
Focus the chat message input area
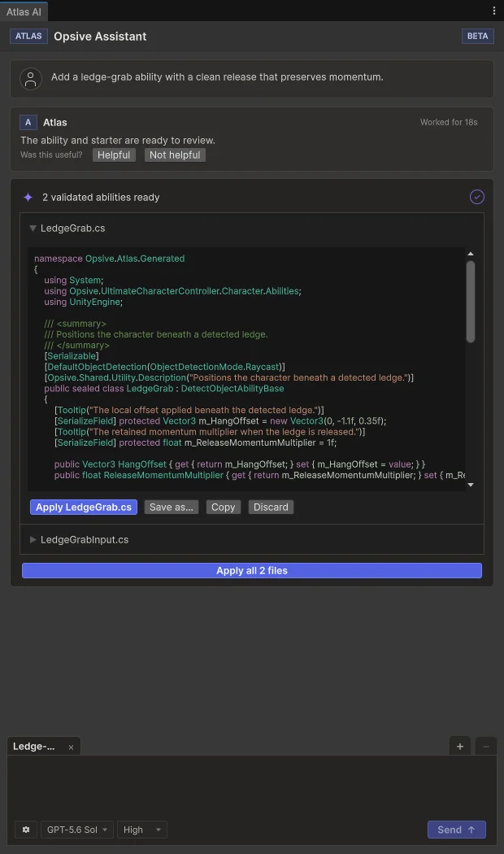pos(252,786)
